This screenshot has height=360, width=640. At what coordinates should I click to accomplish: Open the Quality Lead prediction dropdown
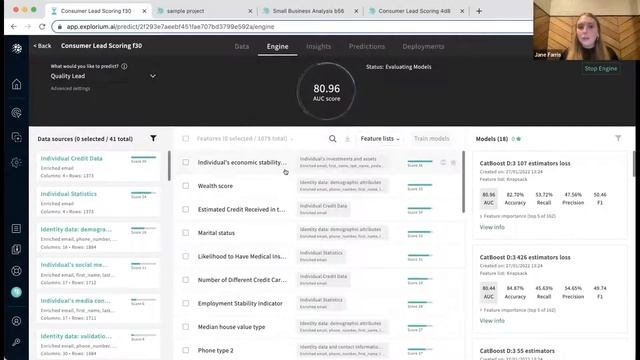click(x=103, y=76)
